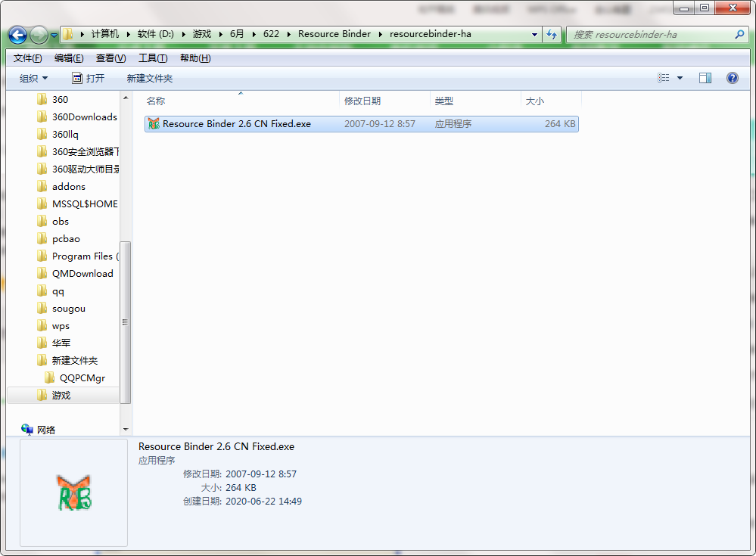
Task: Click 修改日期 value 2007-09-12 8:57 in details pane
Action: [x=261, y=474]
